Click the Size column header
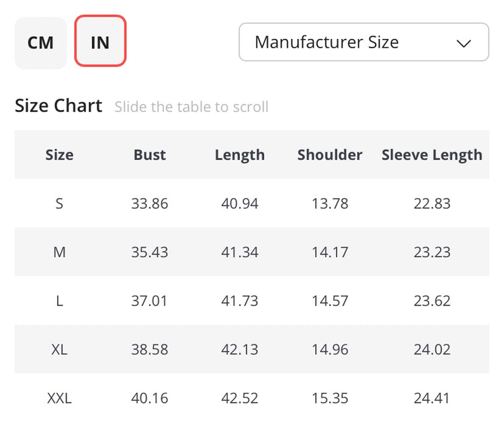 tap(59, 154)
